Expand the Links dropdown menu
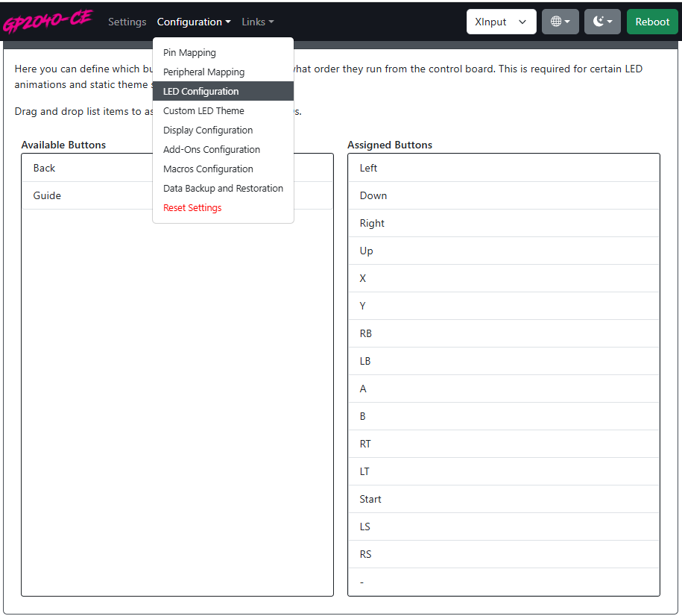 pyautogui.click(x=257, y=22)
